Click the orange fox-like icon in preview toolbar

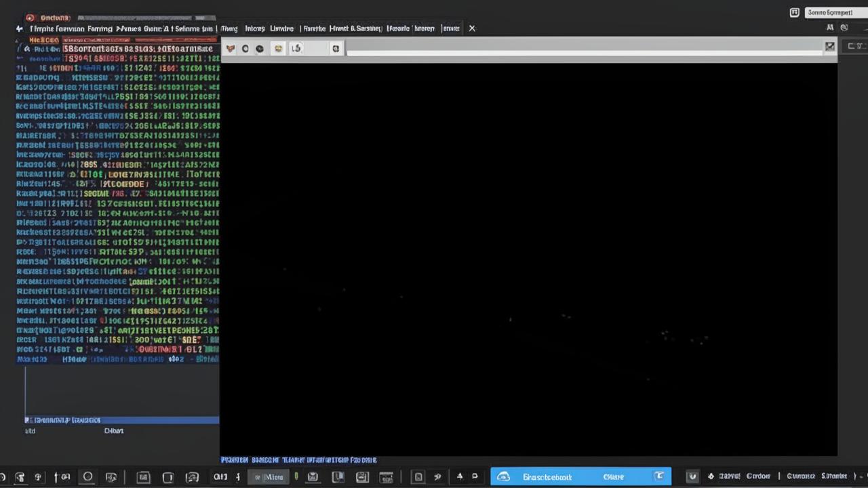point(231,49)
